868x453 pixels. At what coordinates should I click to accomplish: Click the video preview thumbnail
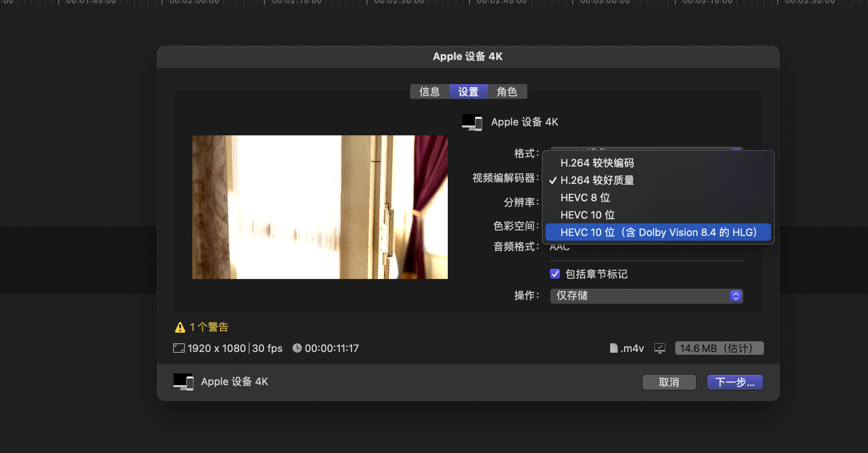[320, 207]
